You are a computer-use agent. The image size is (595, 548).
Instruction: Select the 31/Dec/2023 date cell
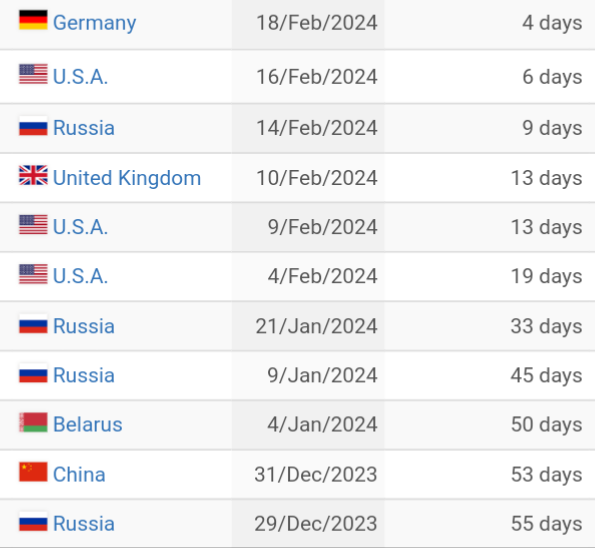pyautogui.click(x=308, y=474)
